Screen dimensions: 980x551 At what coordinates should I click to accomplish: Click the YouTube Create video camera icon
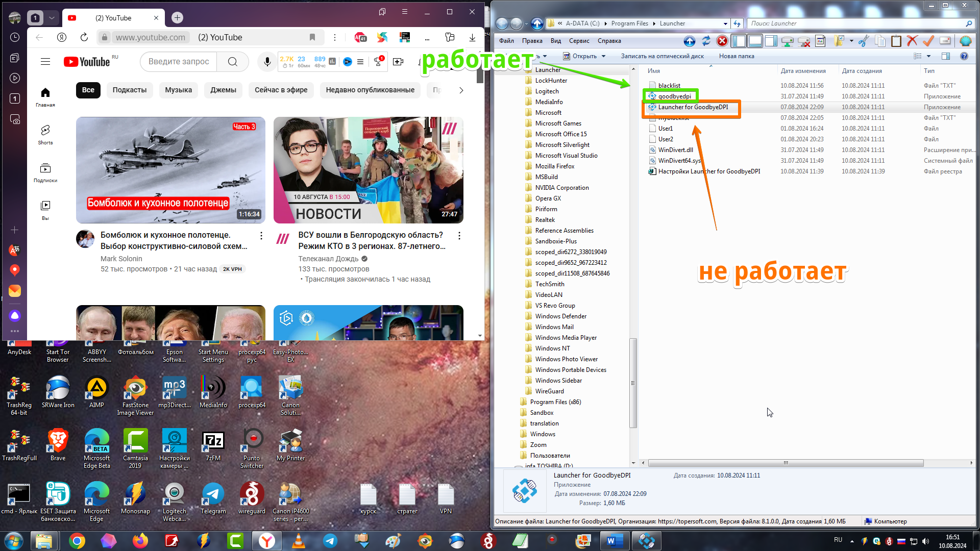tap(398, 62)
